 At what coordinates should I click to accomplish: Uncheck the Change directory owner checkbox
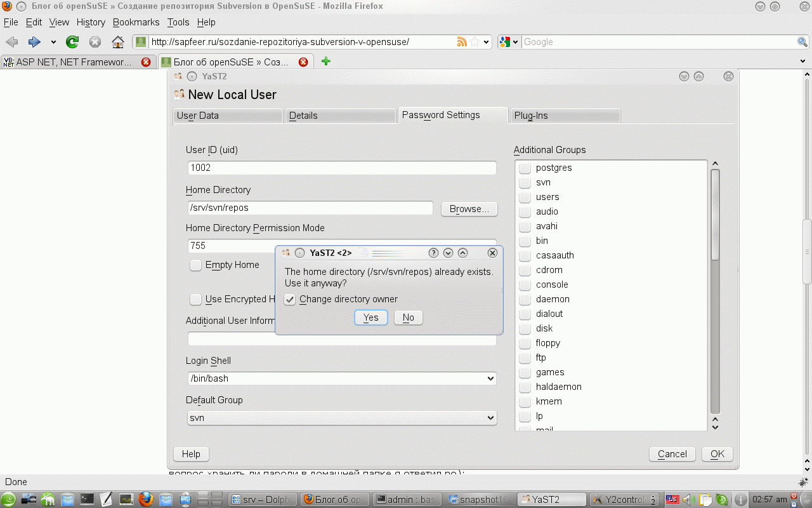(290, 300)
